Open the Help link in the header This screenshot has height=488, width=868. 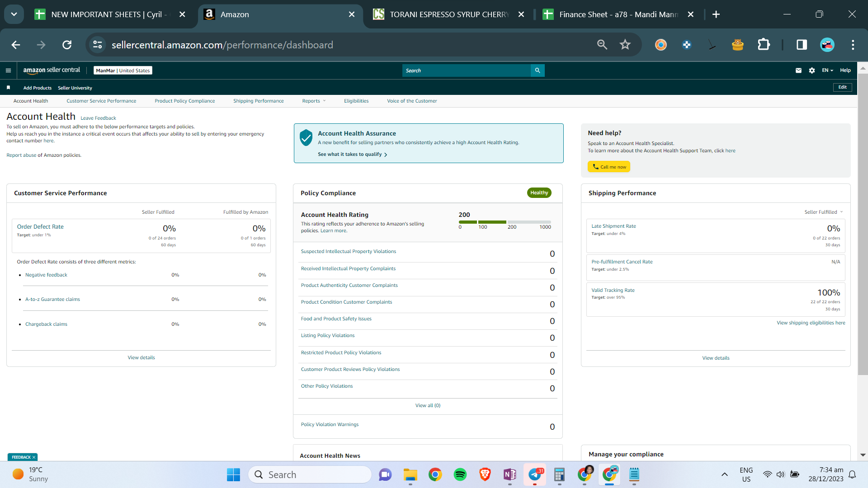845,70
